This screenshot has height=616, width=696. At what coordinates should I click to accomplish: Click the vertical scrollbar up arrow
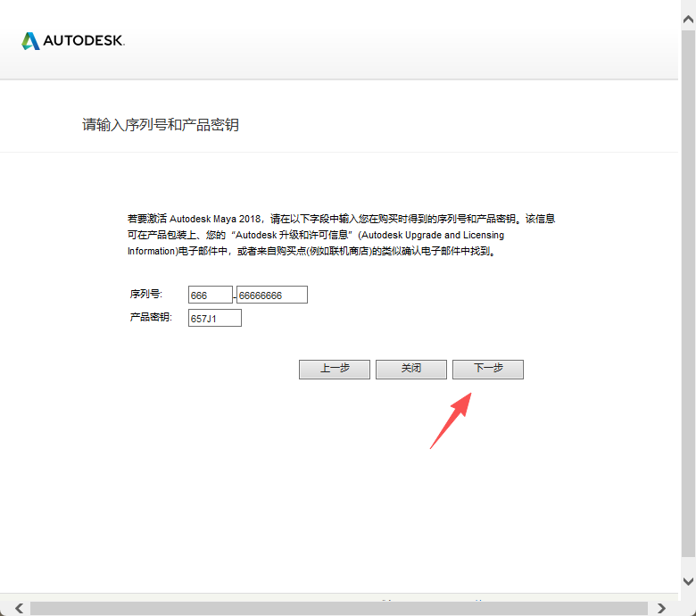click(x=689, y=19)
